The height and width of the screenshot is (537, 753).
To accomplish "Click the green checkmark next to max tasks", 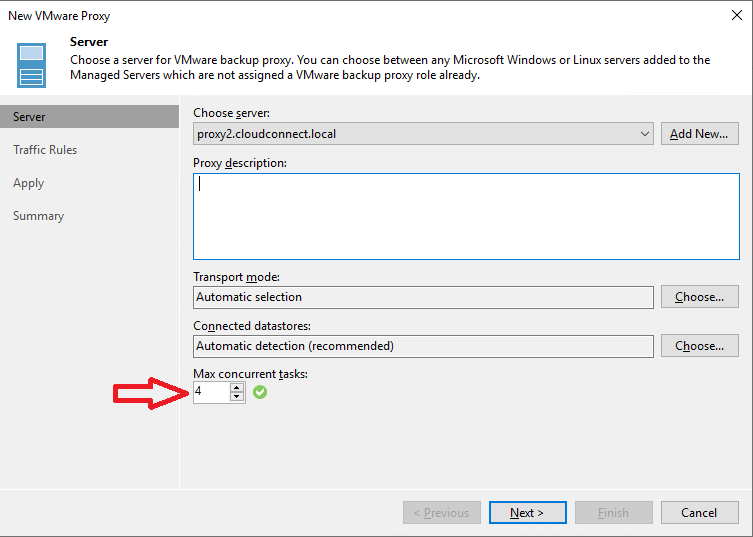I will point(260,392).
